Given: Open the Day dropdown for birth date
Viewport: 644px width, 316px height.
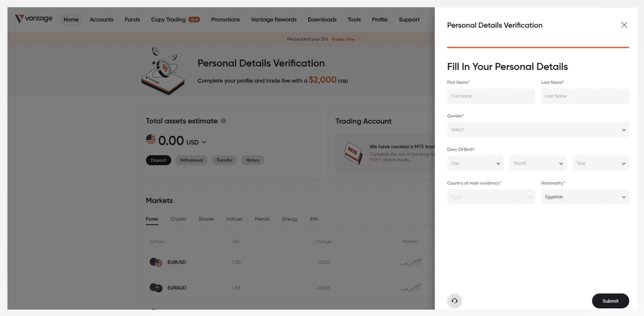Looking at the screenshot, I should point(475,163).
